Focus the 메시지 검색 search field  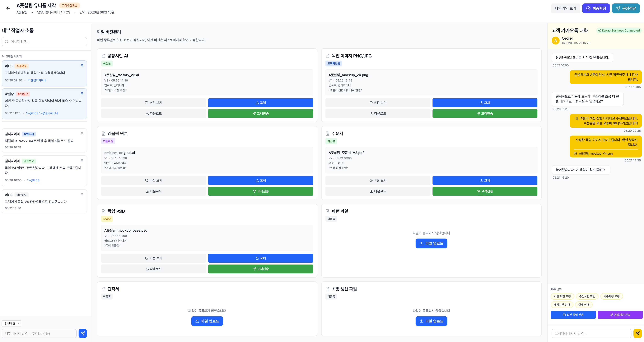pyautogui.click(x=44, y=42)
